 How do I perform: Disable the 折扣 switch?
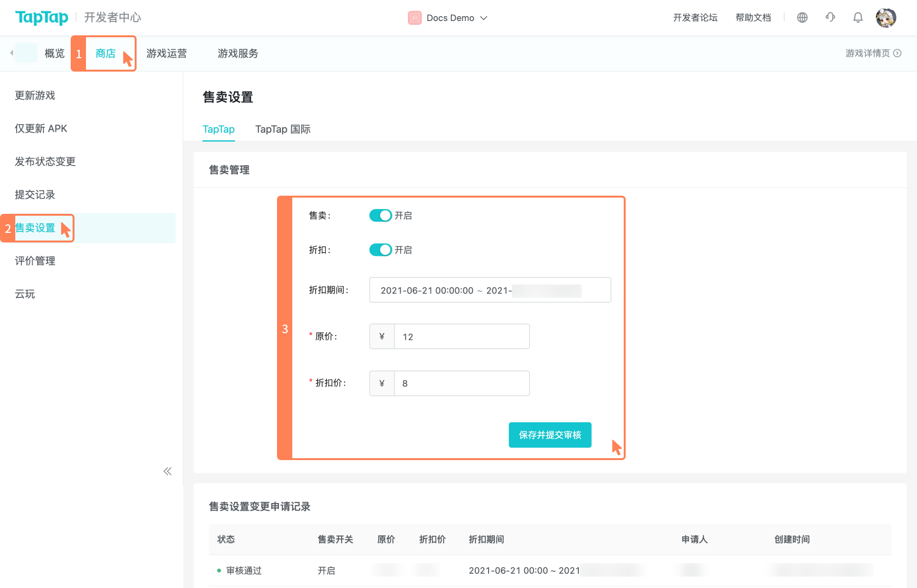(x=380, y=250)
